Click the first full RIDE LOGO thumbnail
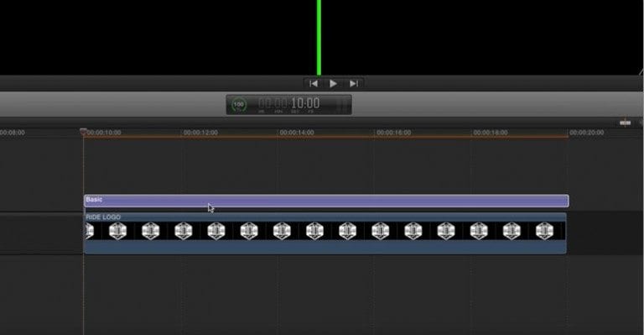The width and height of the screenshot is (644, 335). pyautogui.click(x=118, y=231)
